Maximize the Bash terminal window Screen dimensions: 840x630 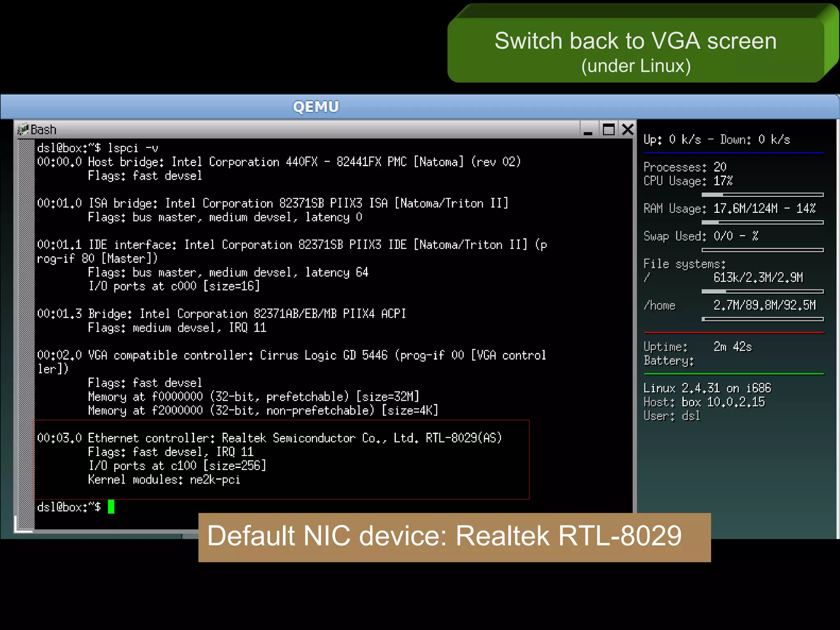pos(609,130)
